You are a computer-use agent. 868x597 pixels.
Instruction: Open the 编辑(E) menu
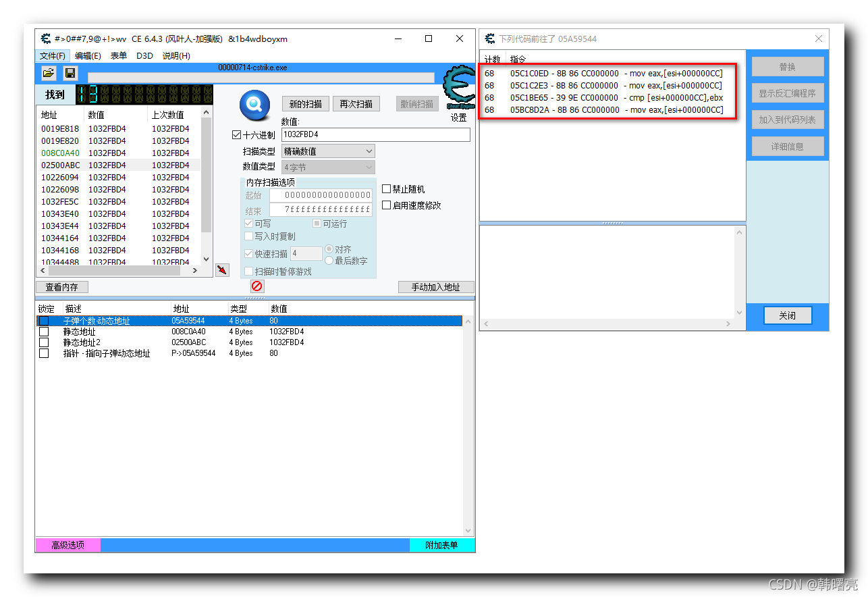(88, 56)
